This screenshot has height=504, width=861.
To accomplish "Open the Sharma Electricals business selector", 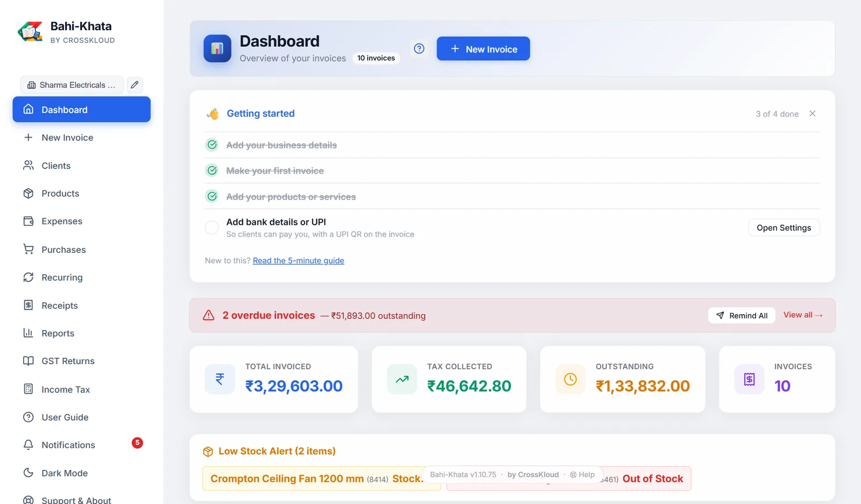I will coord(72,84).
